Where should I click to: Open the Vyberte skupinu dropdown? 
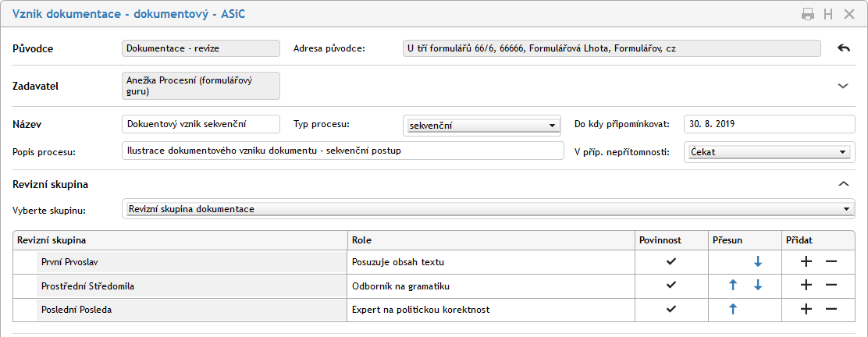[x=489, y=209]
